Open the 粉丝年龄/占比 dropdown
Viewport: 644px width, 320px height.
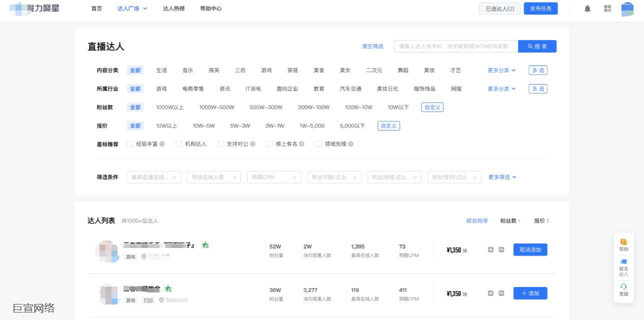pyautogui.click(x=334, y=177)
